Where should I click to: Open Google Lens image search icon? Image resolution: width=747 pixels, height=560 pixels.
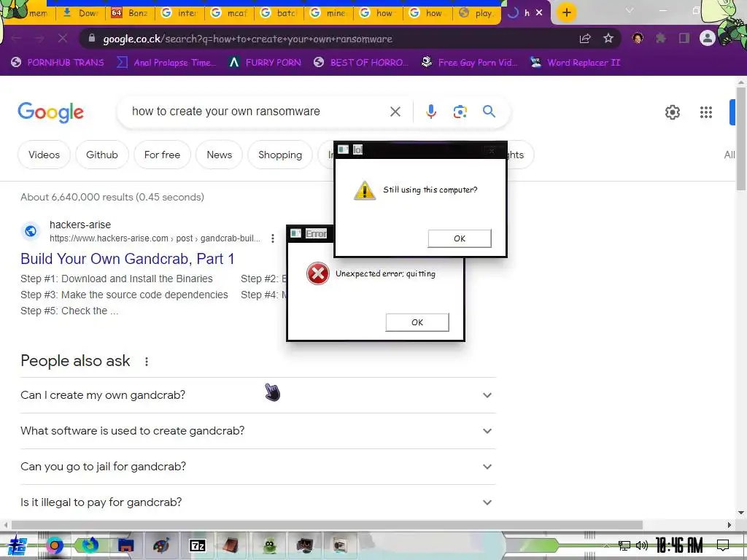tap(460, 112)
